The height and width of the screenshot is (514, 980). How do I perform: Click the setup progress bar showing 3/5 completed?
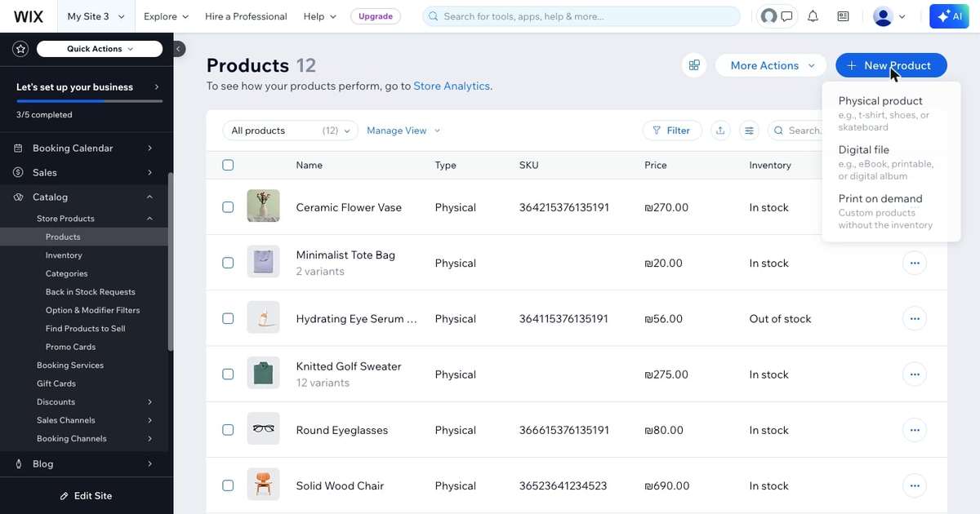[89, 101]
